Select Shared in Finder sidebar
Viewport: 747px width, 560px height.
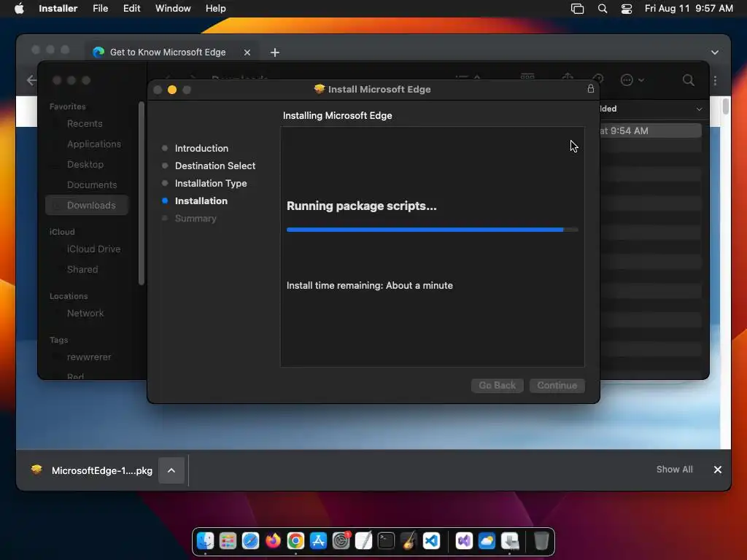[82, 270]
